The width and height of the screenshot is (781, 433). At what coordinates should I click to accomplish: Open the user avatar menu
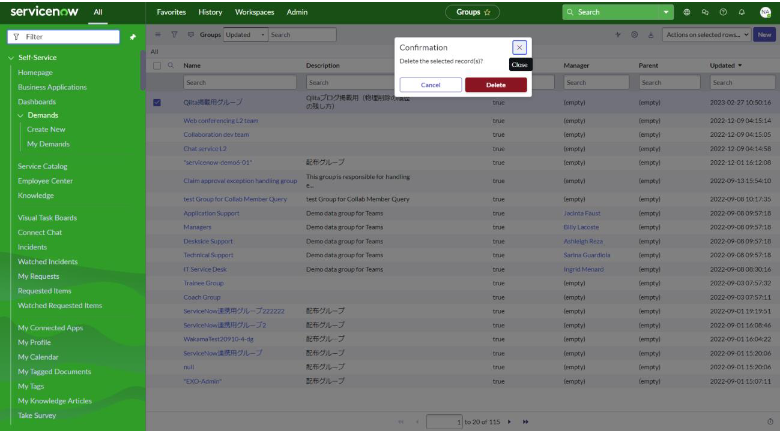pos(765,12)
